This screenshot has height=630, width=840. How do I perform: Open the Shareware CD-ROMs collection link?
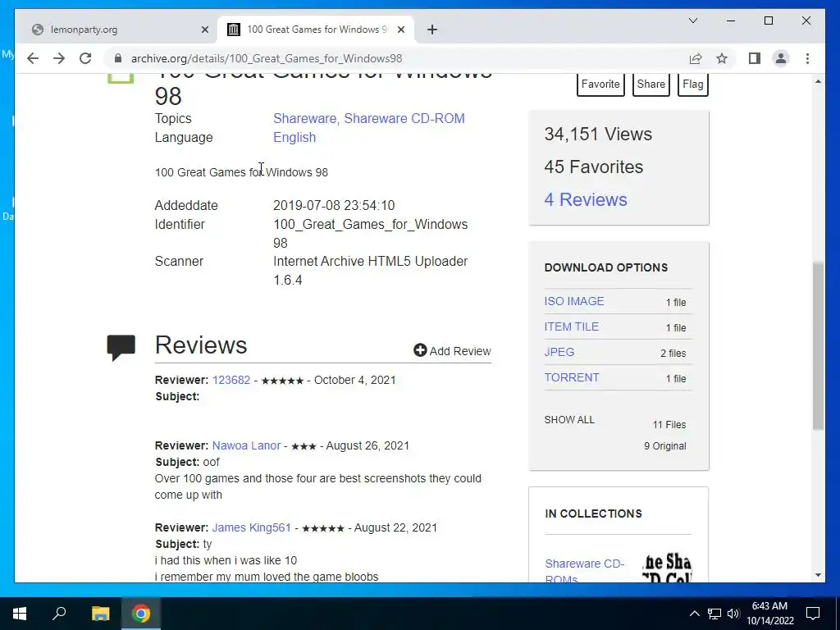tap(584, 570)
